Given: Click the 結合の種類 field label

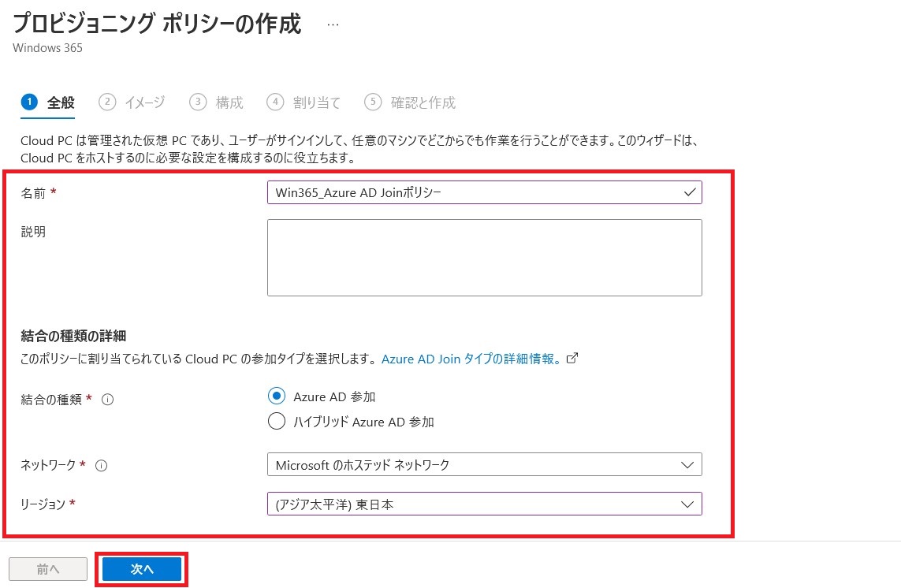Looking at the screenshot, I should click(51, 400).
